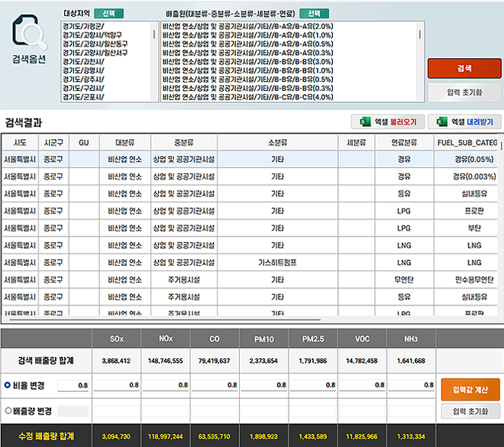504x447 pixels.
Task: Click the green 선택 button for 배출원
Action: 314,14
